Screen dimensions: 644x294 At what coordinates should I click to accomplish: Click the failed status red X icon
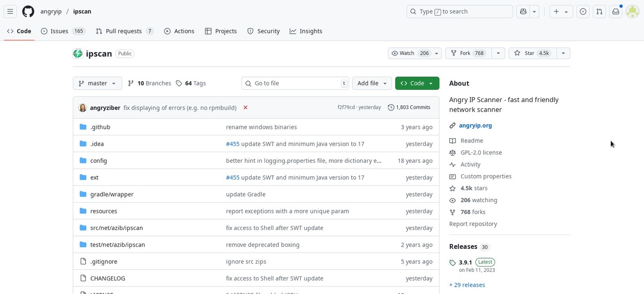(245, 107)
